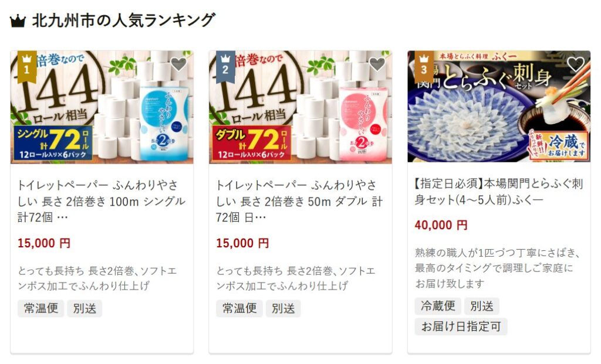Image resolution: width=601 pixels, height=364 pixels.
Task: Select the 冷蔵便 tag on the fugu item
Action: coord(438,306)
